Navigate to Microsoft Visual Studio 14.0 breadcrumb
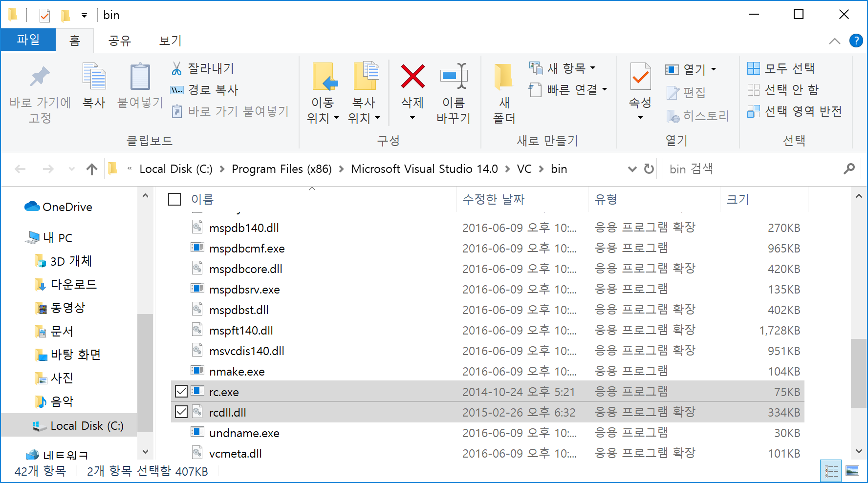 coord(424,169)
